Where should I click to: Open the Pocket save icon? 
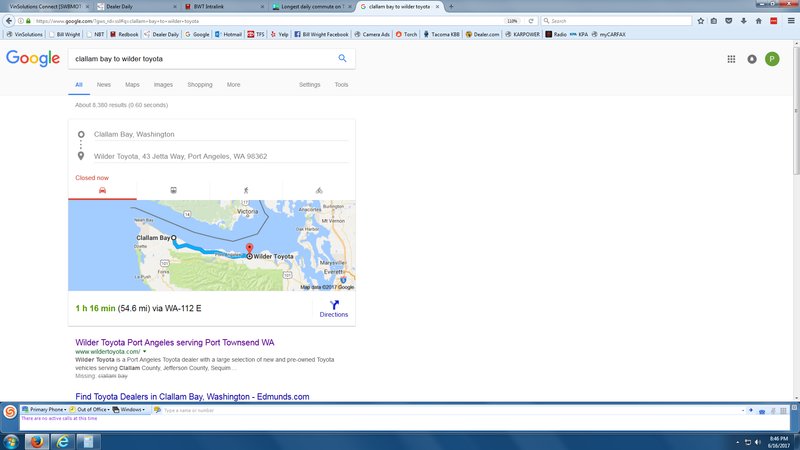click(x=729, y=21)
